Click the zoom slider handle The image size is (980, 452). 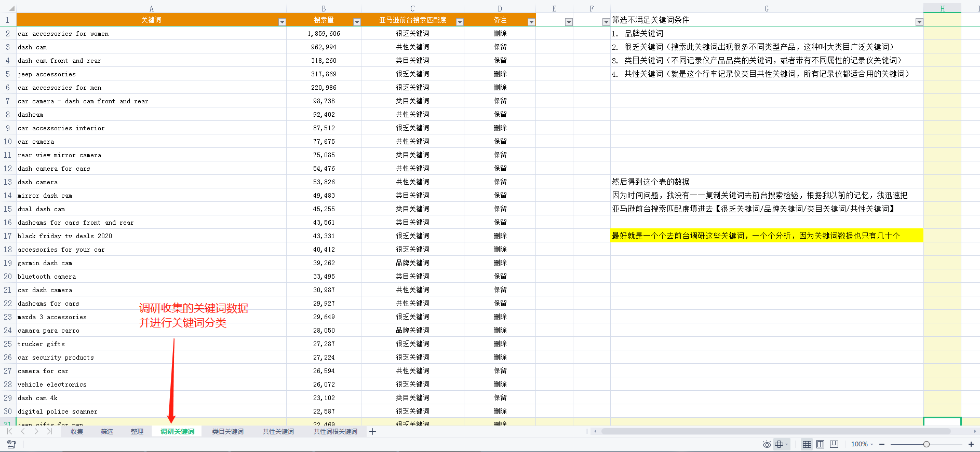(926, 444)
